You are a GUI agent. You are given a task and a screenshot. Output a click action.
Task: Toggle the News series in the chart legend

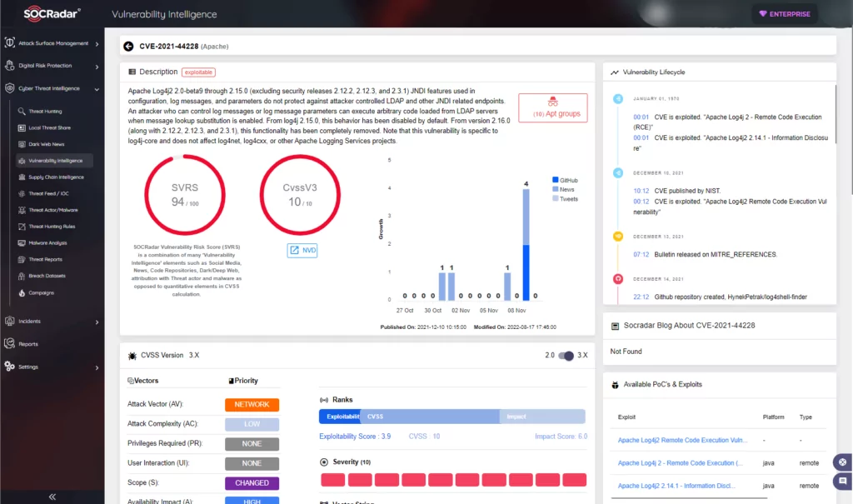point(563,189)
